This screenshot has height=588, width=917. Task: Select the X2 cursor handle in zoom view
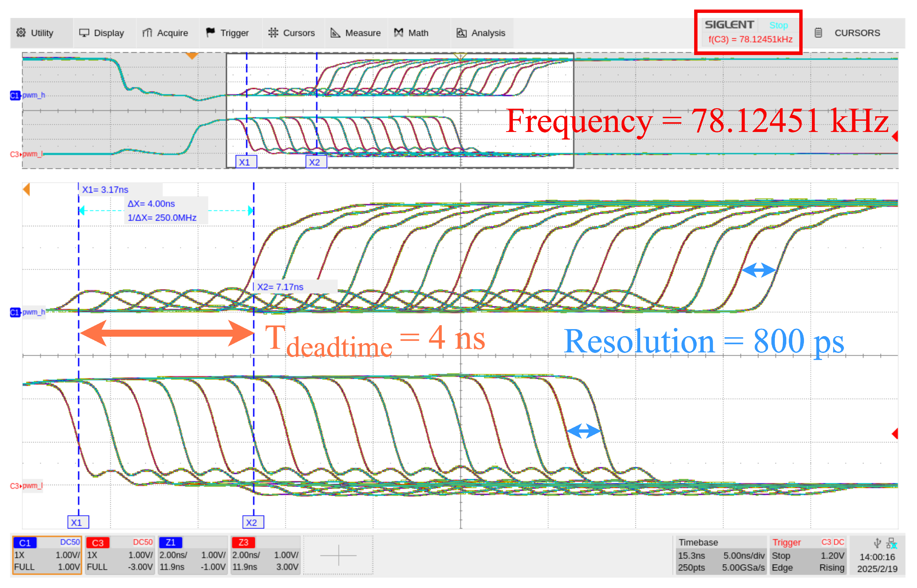click(253, 522)
